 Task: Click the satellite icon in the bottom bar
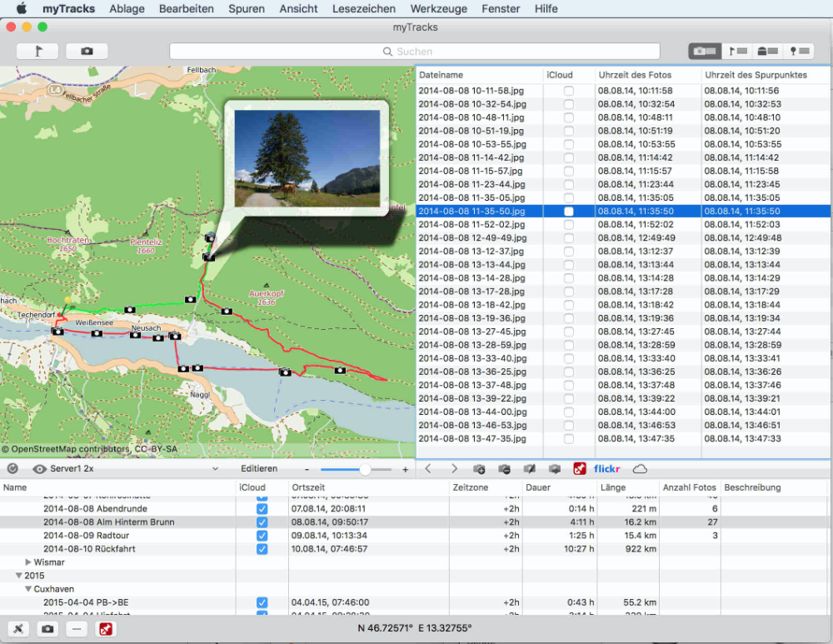(19, 628)
